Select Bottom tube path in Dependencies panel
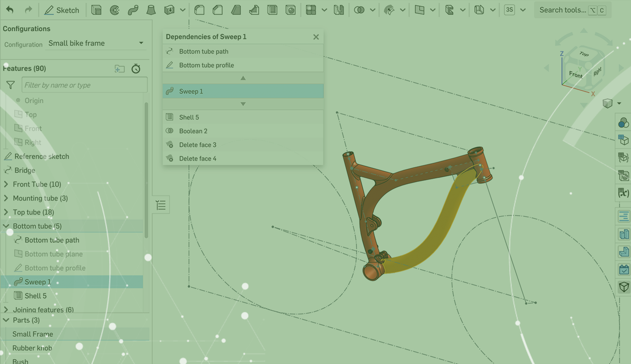This screenshot has width=631, height=364. pyautogui.click(x=203, y=51)
